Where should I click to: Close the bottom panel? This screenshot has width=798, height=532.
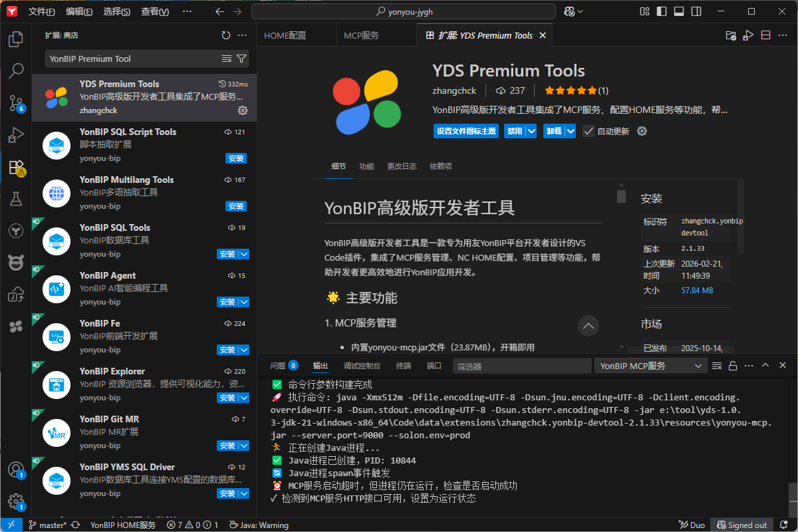click(783, 366)
